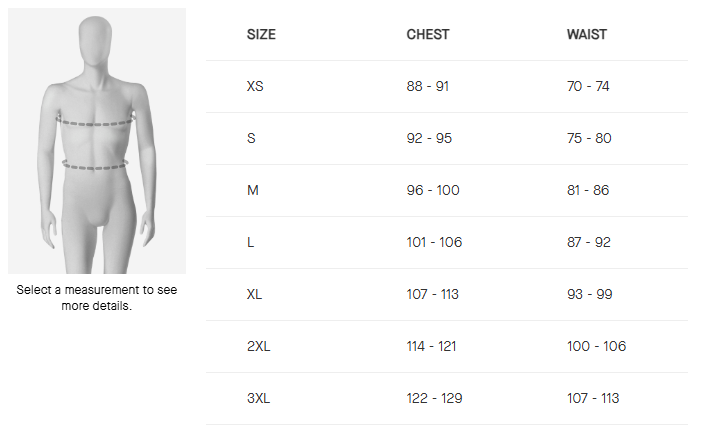703x427 pixels.
Task: Select the WAIST column header
Action: coord(587,34)
